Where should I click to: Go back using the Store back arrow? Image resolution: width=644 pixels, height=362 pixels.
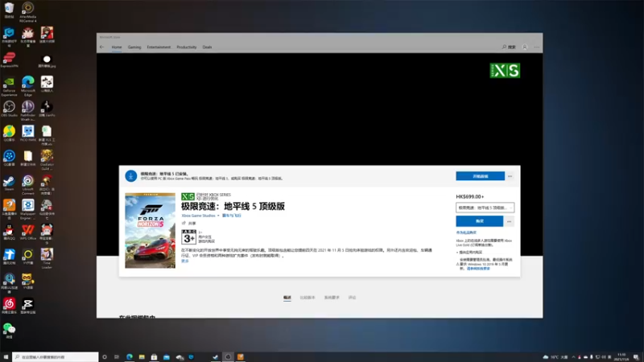coord(102,47)
